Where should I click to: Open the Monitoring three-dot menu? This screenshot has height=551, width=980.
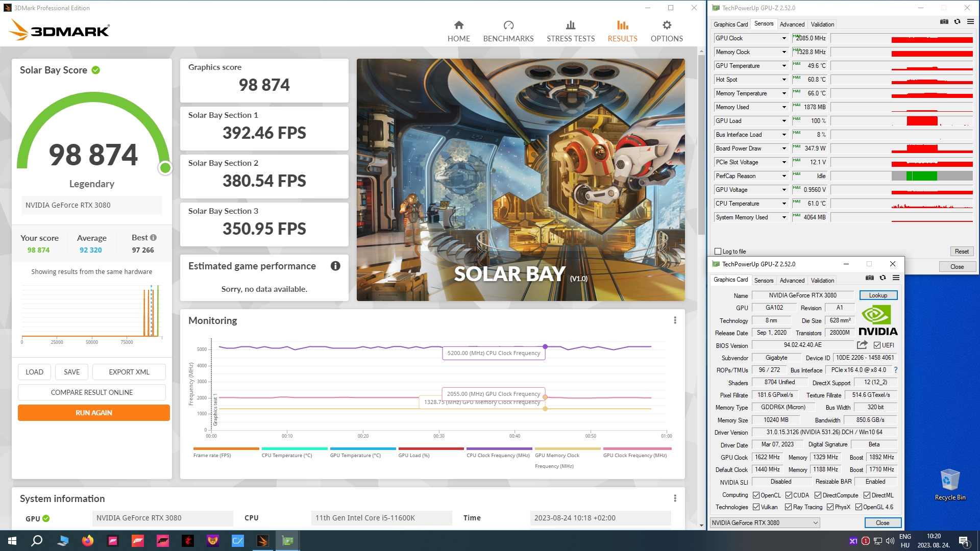675,320
